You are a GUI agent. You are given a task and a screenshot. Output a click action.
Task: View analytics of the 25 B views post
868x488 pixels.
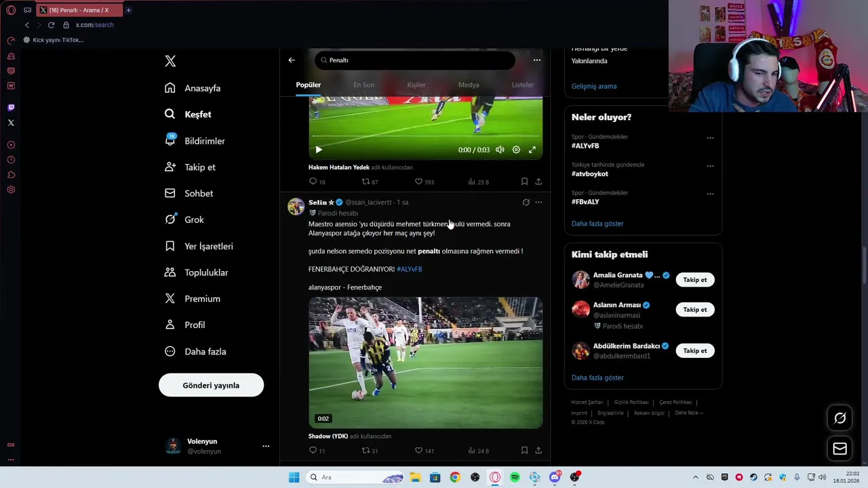point(479,182)
